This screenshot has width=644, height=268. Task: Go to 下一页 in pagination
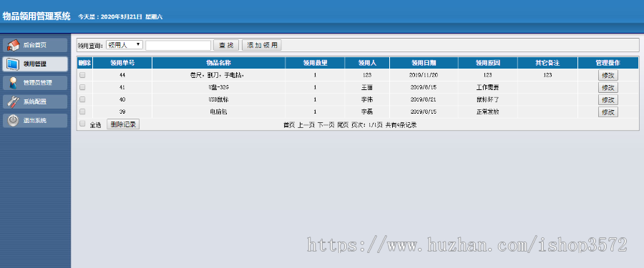coord(326,125)
